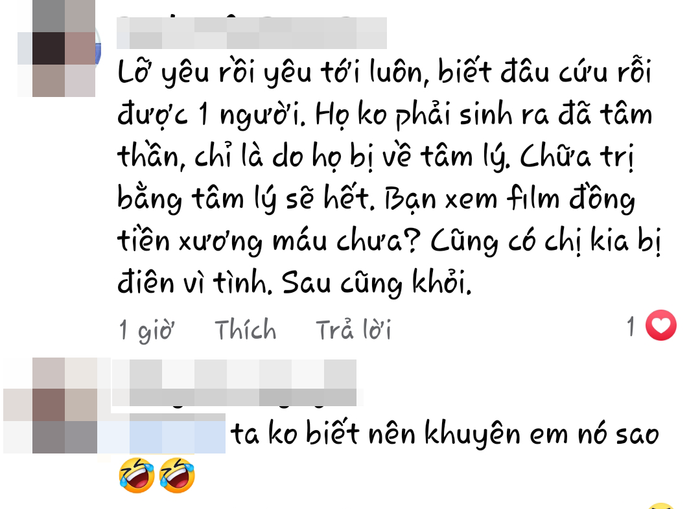Click the first laughing-tears emoji
This screenshot has width=700, height=509.
point(137,475)
